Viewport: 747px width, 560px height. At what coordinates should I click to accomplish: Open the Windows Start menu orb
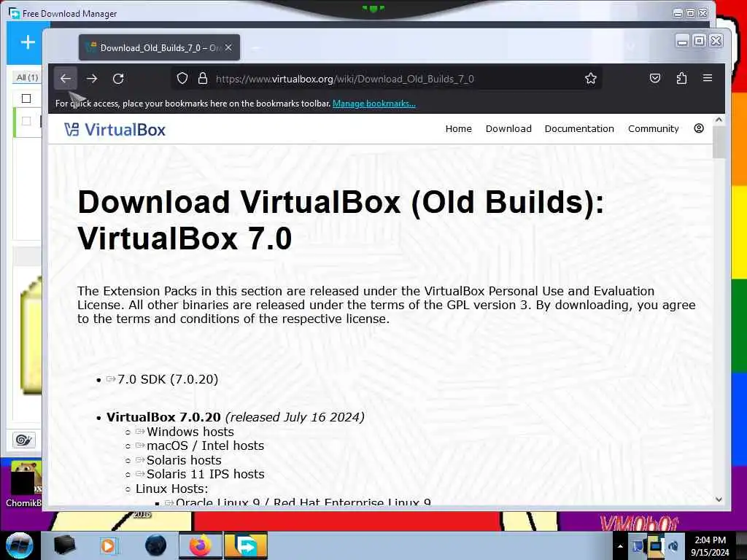(x=20, y=545)
